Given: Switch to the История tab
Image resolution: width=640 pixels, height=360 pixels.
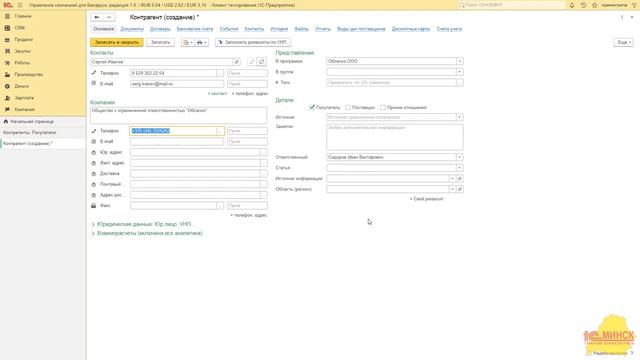Looking at the screenshot, I should 279,29.
